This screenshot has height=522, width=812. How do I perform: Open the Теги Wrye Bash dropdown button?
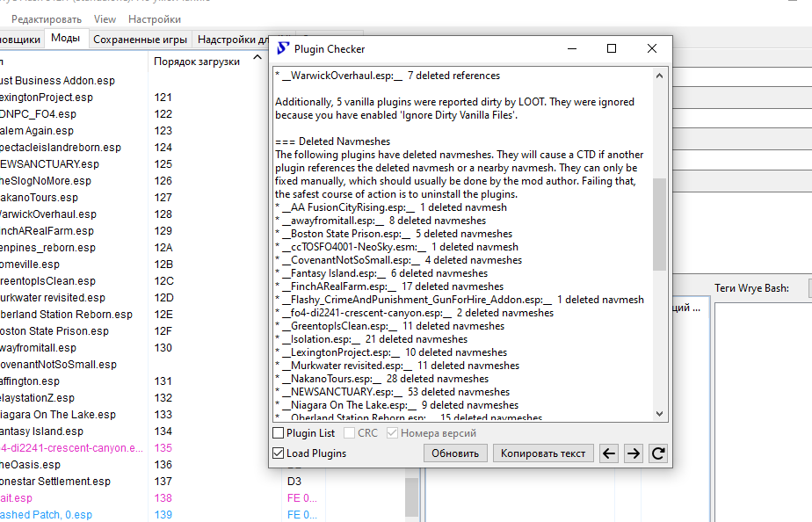tap(799, 287)
